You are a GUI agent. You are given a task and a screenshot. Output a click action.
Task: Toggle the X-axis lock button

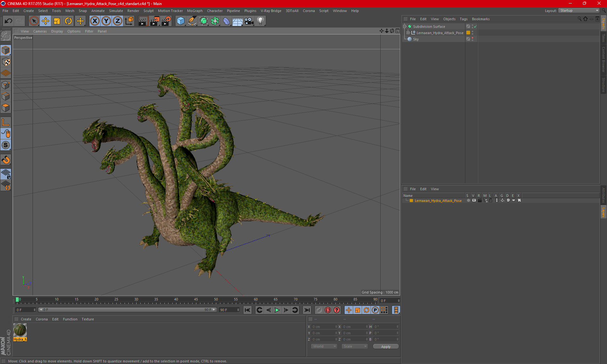[95, 21]
